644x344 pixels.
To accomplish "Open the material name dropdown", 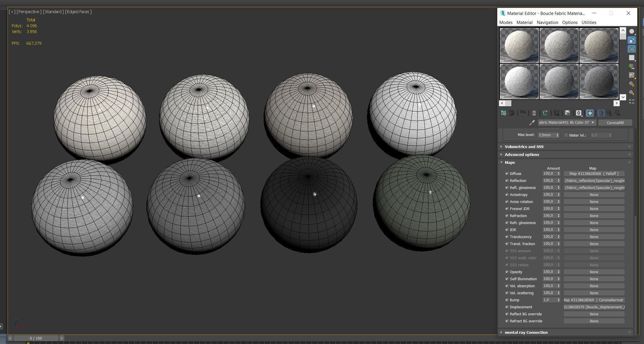I will (593, 123).
